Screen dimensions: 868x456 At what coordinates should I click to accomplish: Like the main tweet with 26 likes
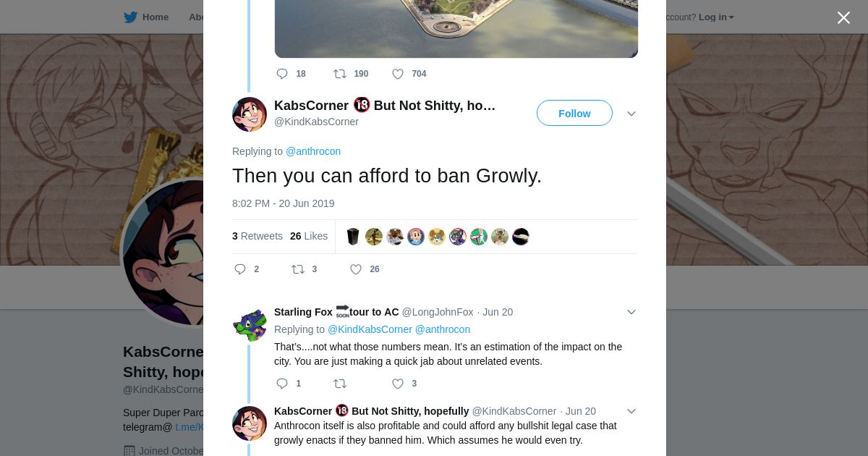pyautogui.click(x=355, y=269)
